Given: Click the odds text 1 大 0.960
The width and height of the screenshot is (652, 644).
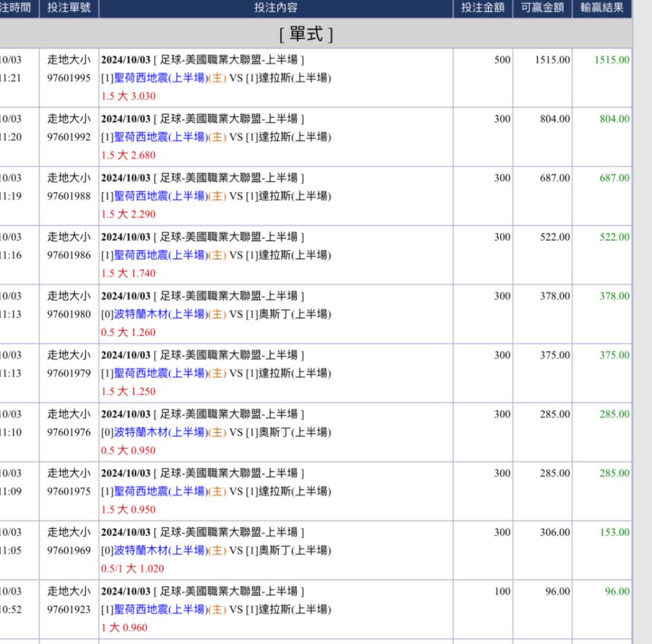Looking at the screenshot, I should pyautogui.click(x=124, y=627).
